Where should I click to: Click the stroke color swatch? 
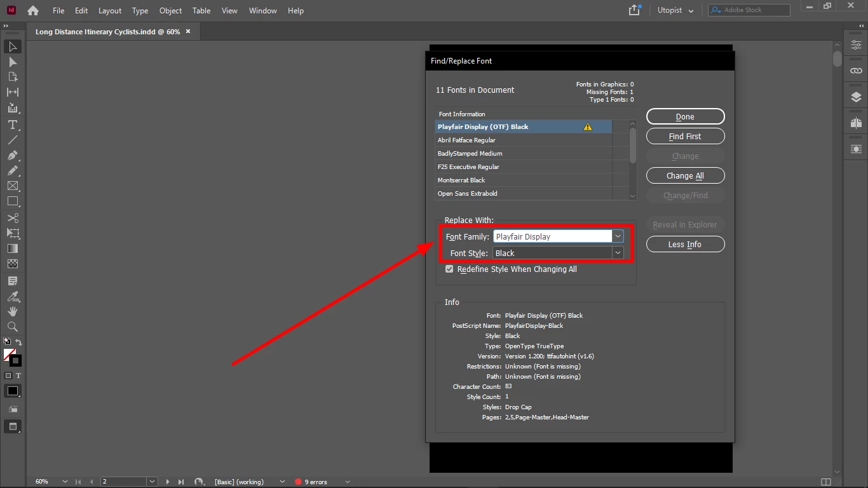pyautogui.click(x=15, y=360)
